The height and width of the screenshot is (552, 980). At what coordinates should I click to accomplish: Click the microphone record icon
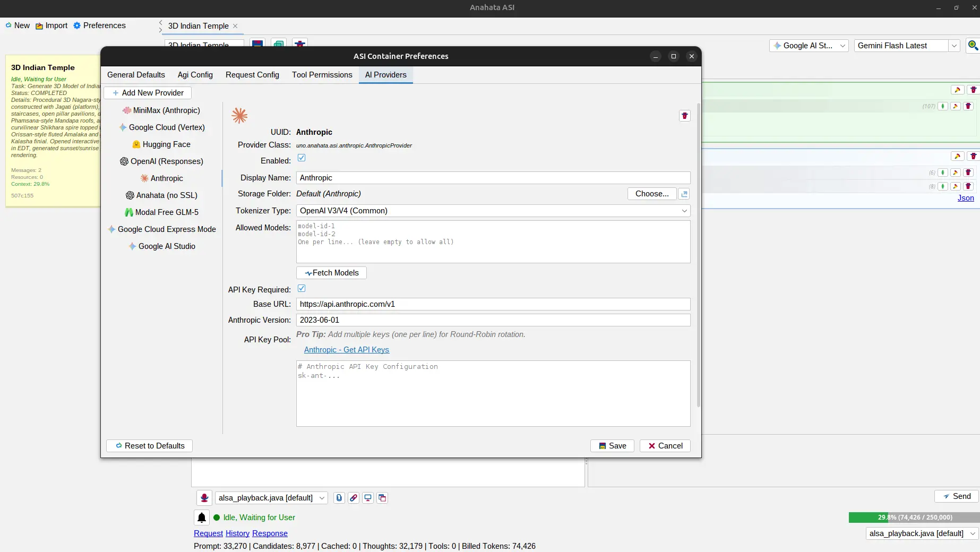(204, 498)
